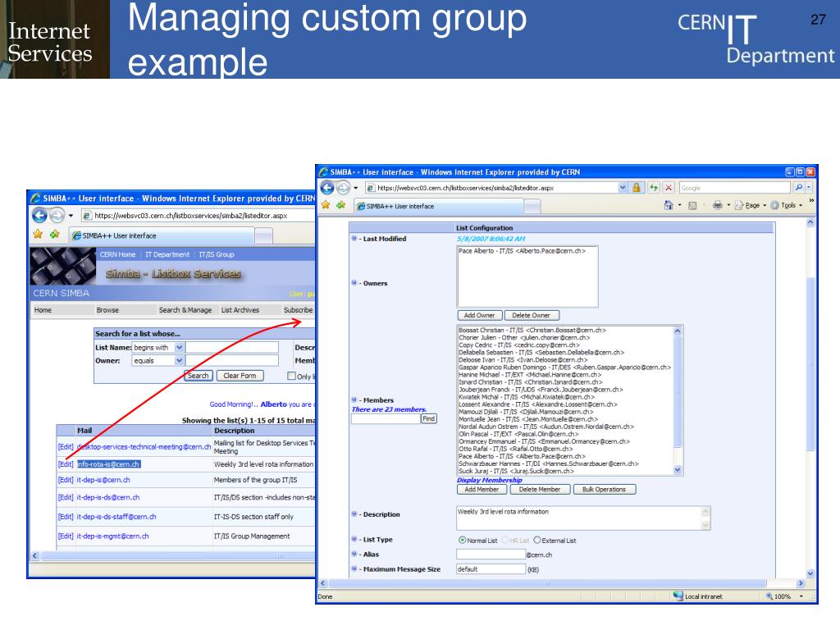Select SIMBA++ User interface tab in front window
The height and width of the screenshot is (630, 840).
(x=440, y=206)
